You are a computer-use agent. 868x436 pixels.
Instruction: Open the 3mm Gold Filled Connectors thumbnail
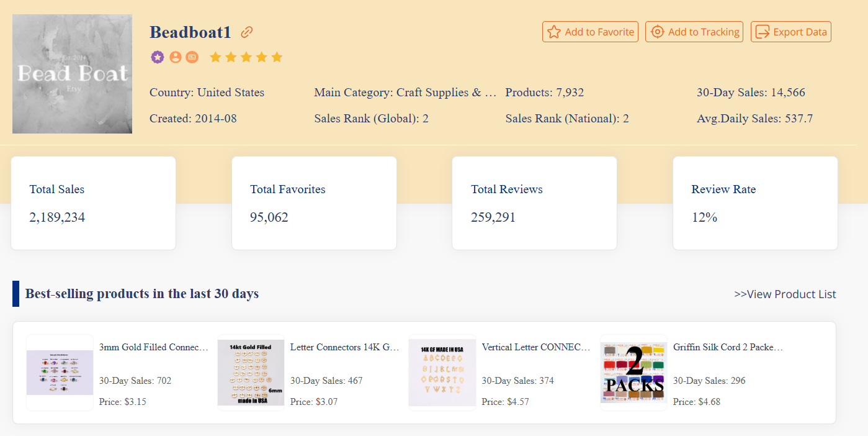(60, 373)
